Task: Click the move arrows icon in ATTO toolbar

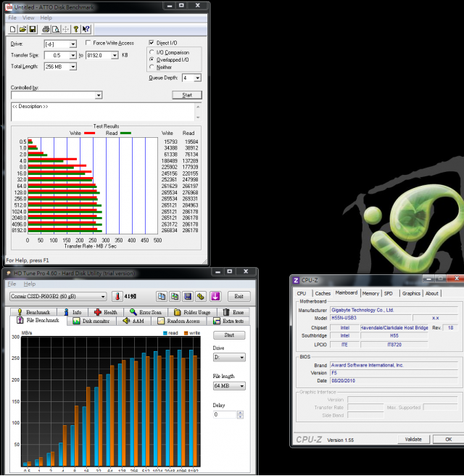Action: tap(65, 29)
